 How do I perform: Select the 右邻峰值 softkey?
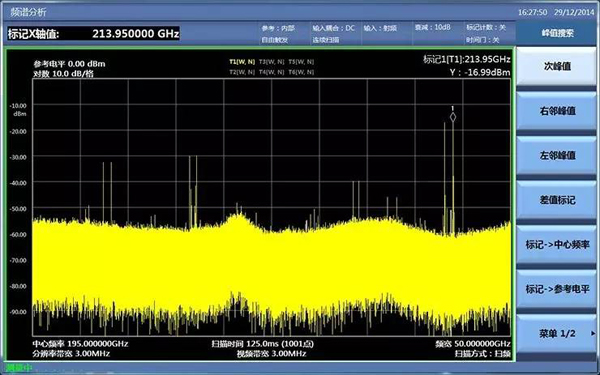[557, 111]
